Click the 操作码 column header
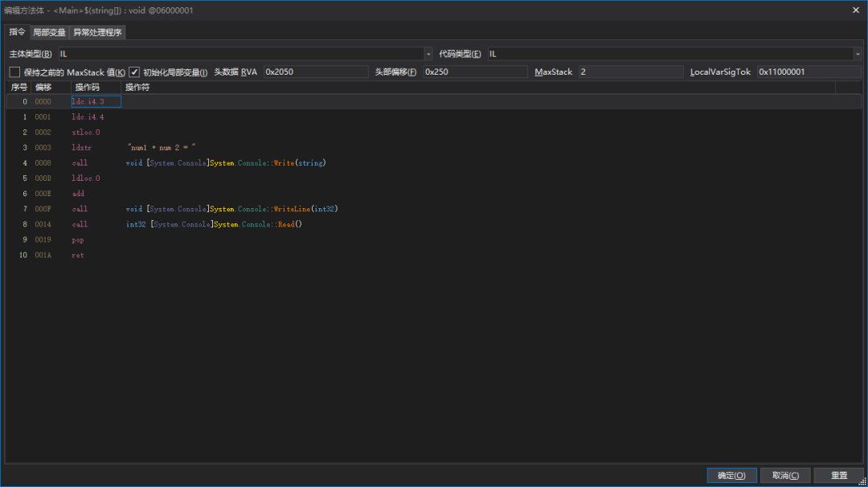Image resolution: width=868 pixels, height=487 pixels. click(x=88, y=87)
